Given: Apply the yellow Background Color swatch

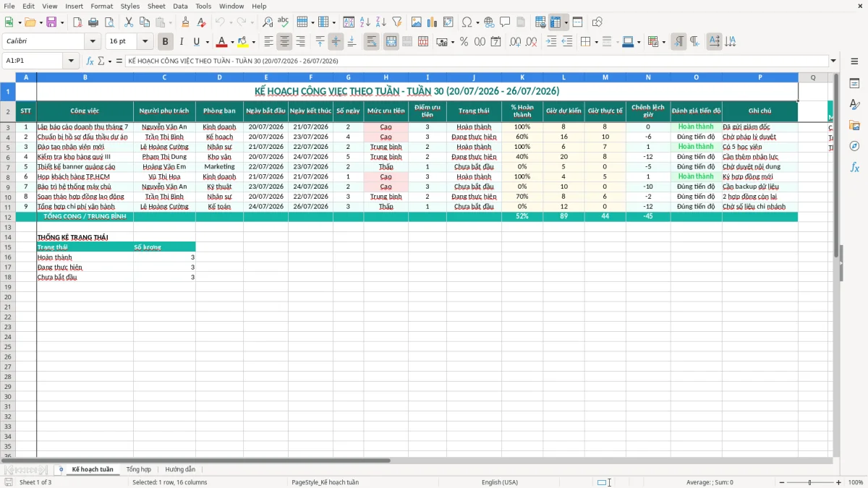Looking at the screenshot, I should (x=243, y=42).
